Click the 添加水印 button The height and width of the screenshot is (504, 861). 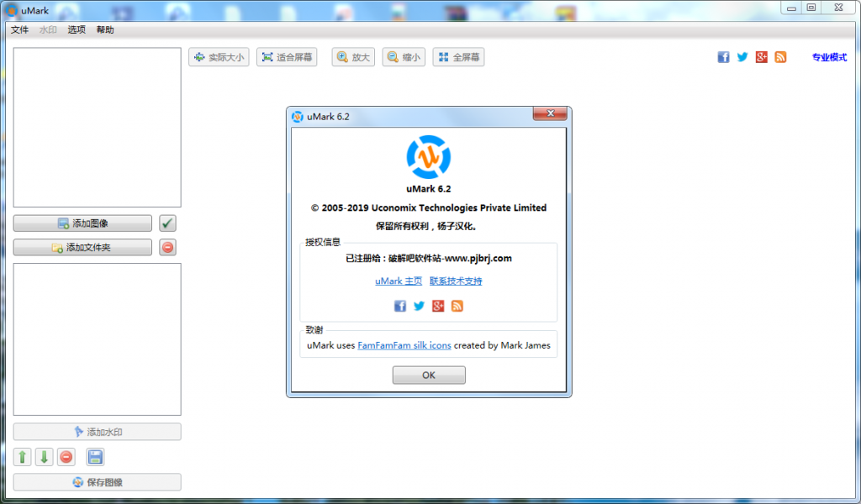(98, 432)
